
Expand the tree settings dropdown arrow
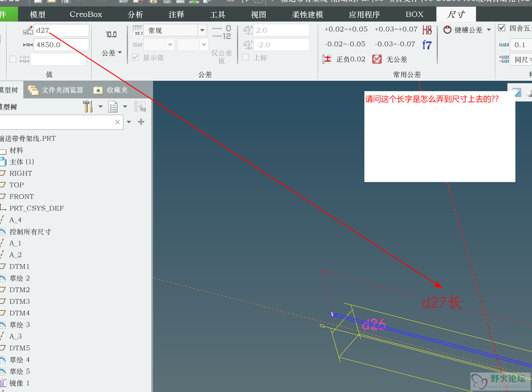(101, 107)
